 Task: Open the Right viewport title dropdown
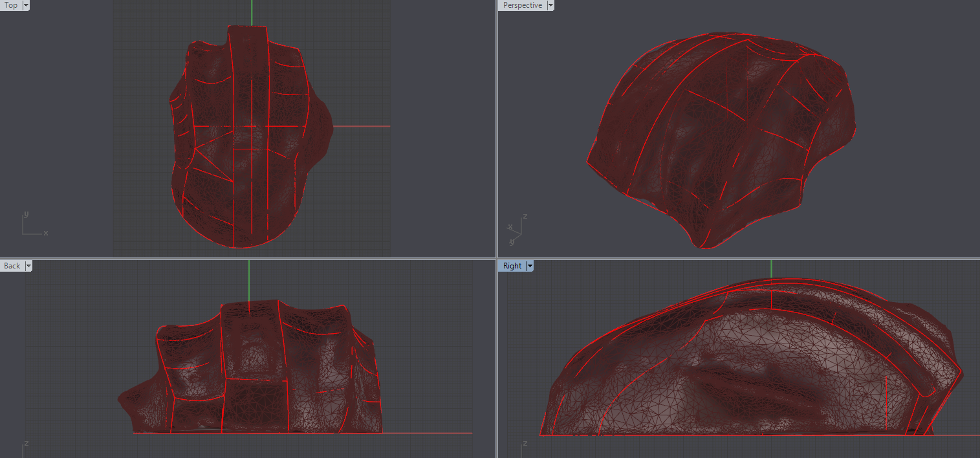(530, 265)
